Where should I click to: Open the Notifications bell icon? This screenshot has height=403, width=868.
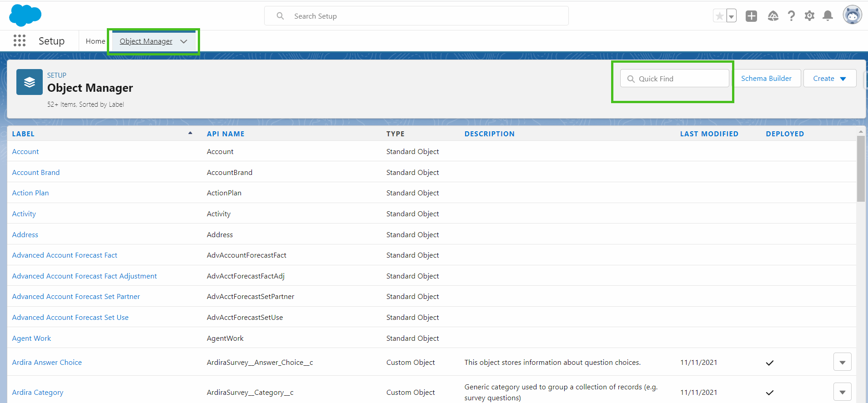click(828, 16)
